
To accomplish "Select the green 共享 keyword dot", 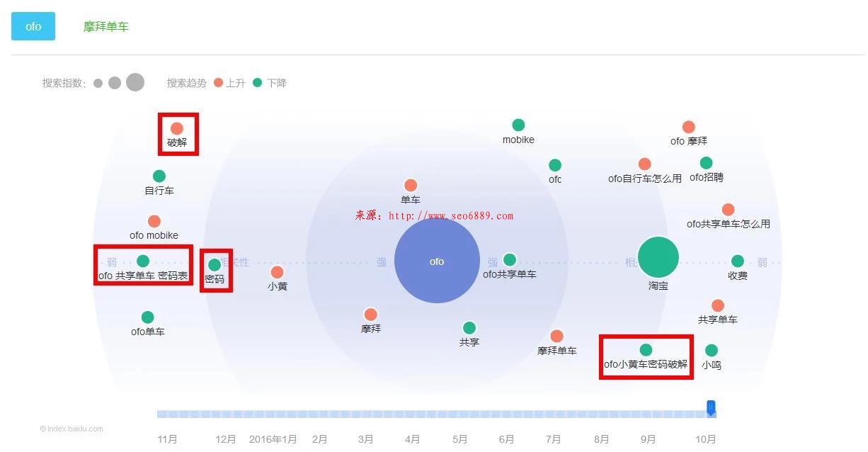I will tap(469, 328).
